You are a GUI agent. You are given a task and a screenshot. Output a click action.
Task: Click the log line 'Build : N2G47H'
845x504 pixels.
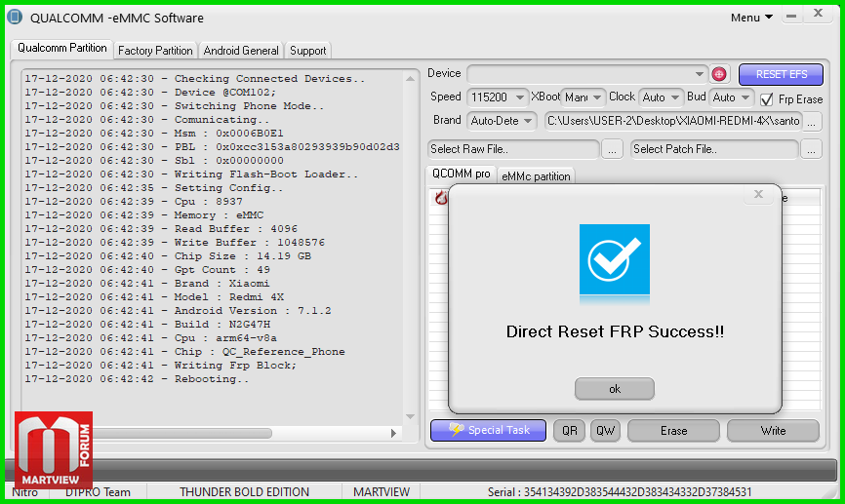pyautogui.click(x=147, y=325)
